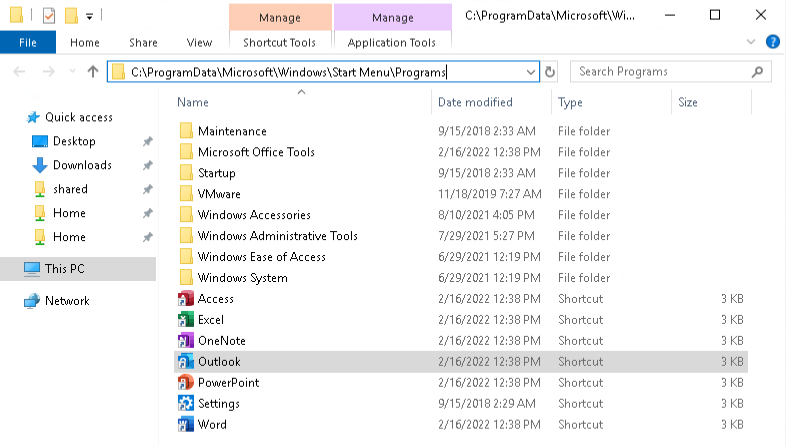This screenshot has height=446, width=786.
Task: Click the search magnifier icon
Action: (x=757, y=72)
